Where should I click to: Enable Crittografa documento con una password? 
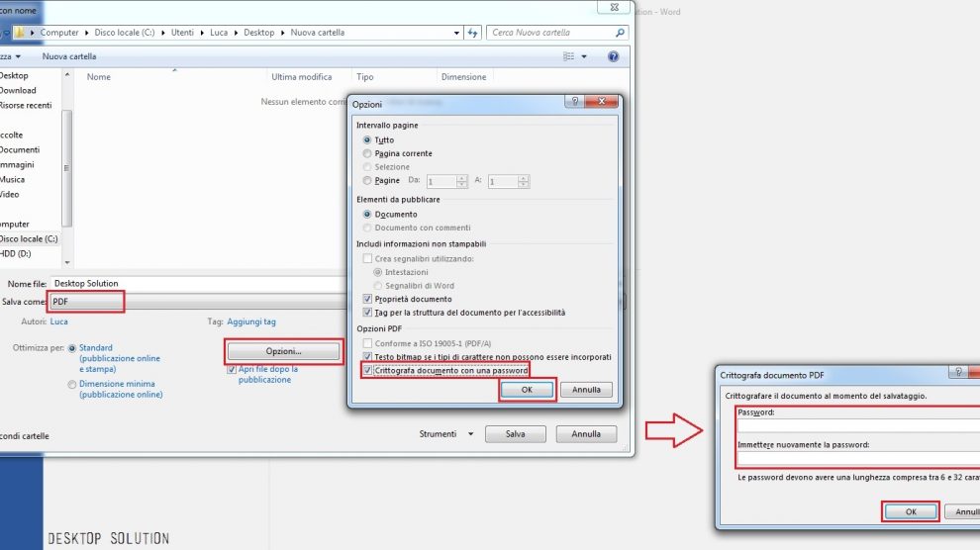(x=367, y=370)
